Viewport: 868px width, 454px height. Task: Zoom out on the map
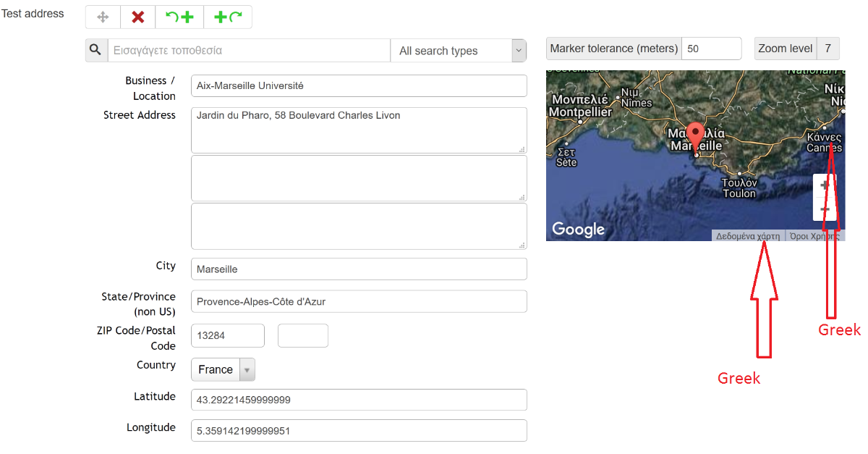click(825, 209)
